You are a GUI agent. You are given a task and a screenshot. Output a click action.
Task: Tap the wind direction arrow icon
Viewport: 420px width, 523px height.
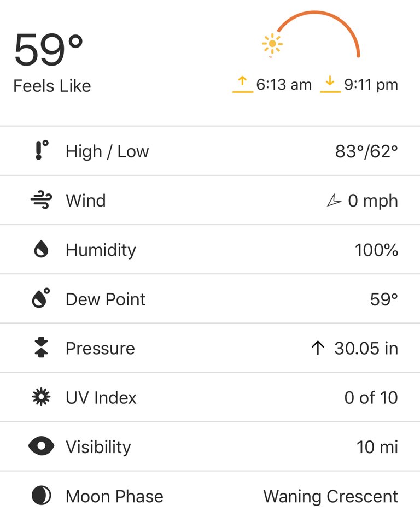[334, 201]
